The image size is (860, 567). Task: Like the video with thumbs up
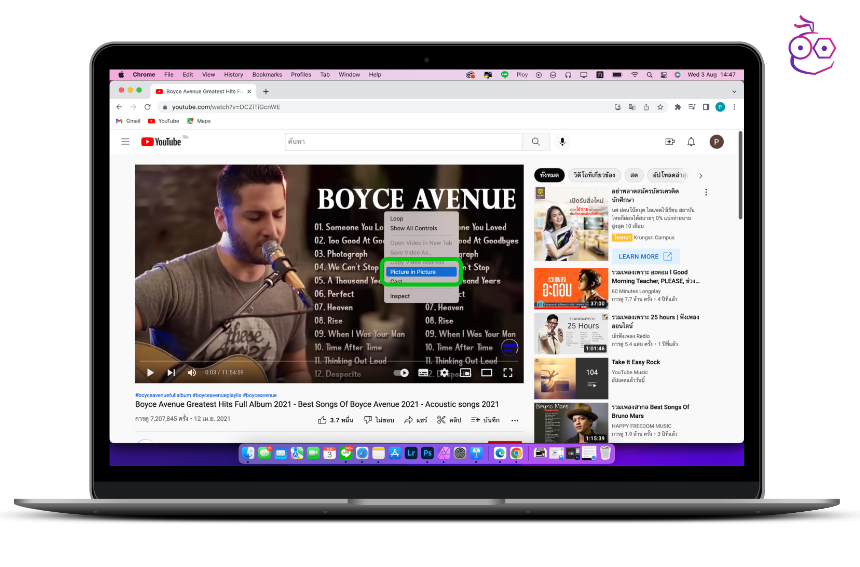(x=323, y=420)
